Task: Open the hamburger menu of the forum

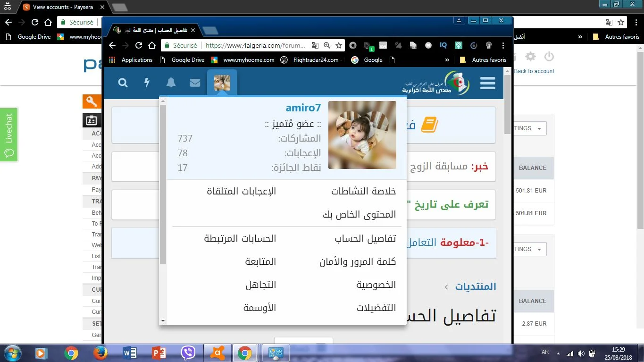Action: pyautogui.click(x=487, y=83)
